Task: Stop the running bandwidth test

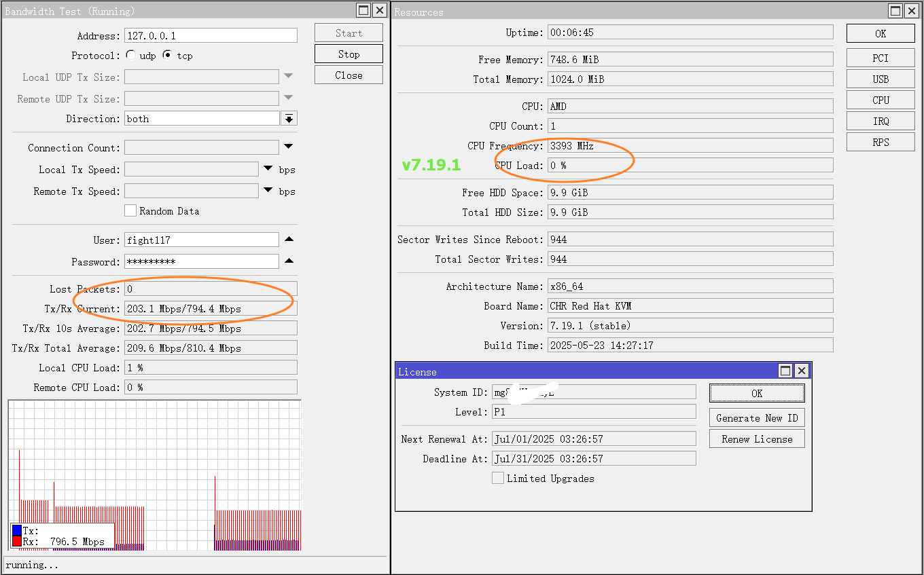Action: 349,54
